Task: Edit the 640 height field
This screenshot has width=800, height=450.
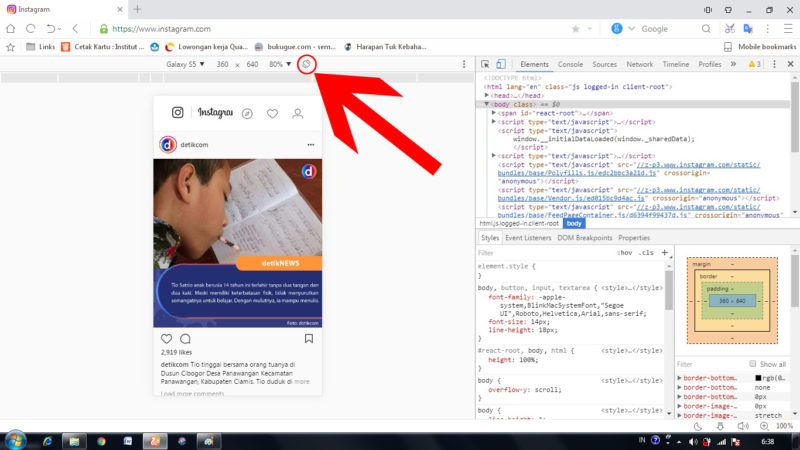Action: [x=253, y=64]
